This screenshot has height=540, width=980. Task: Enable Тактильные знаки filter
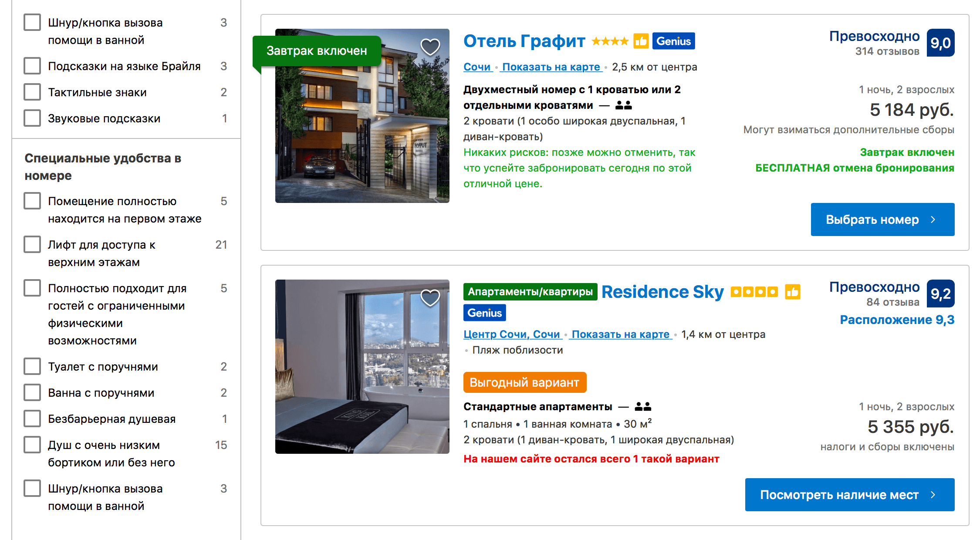[x=32, y=92]
